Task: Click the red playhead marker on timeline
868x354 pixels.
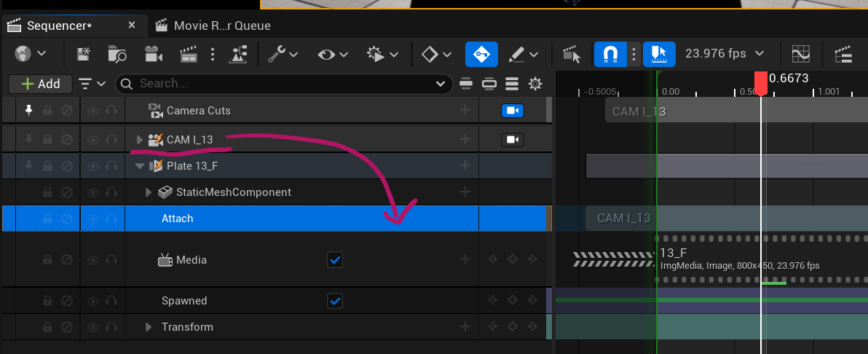Action: (761, 82)
